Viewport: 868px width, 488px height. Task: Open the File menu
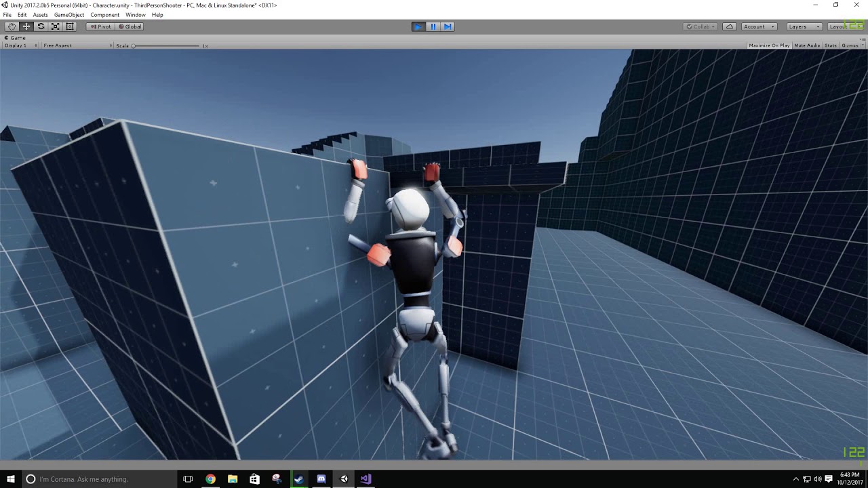click(7, 15)
